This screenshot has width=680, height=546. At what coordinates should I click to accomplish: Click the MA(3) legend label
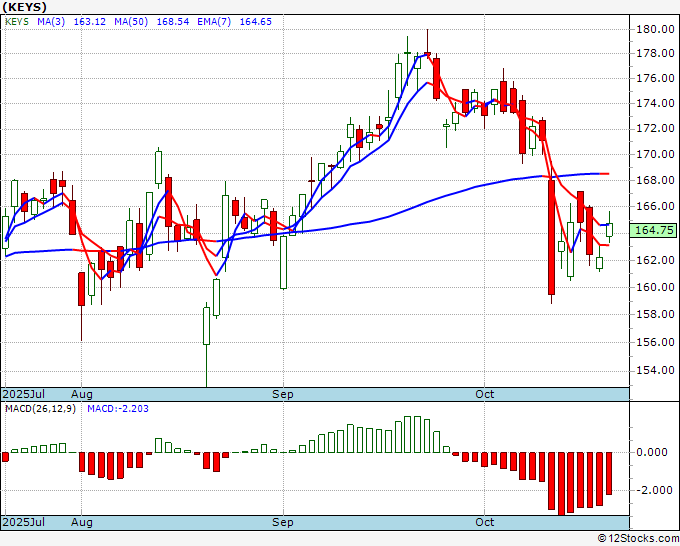pyautogui.click(x=51, y=22)
